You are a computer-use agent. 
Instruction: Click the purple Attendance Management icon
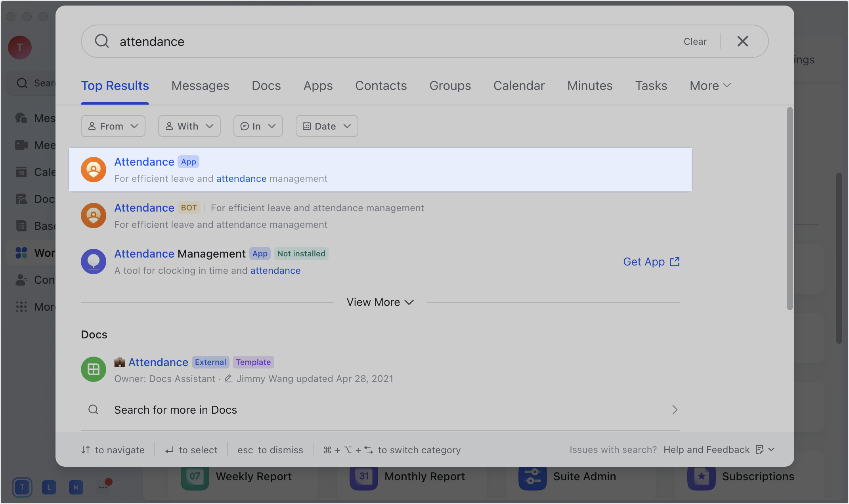coord(94,262)
